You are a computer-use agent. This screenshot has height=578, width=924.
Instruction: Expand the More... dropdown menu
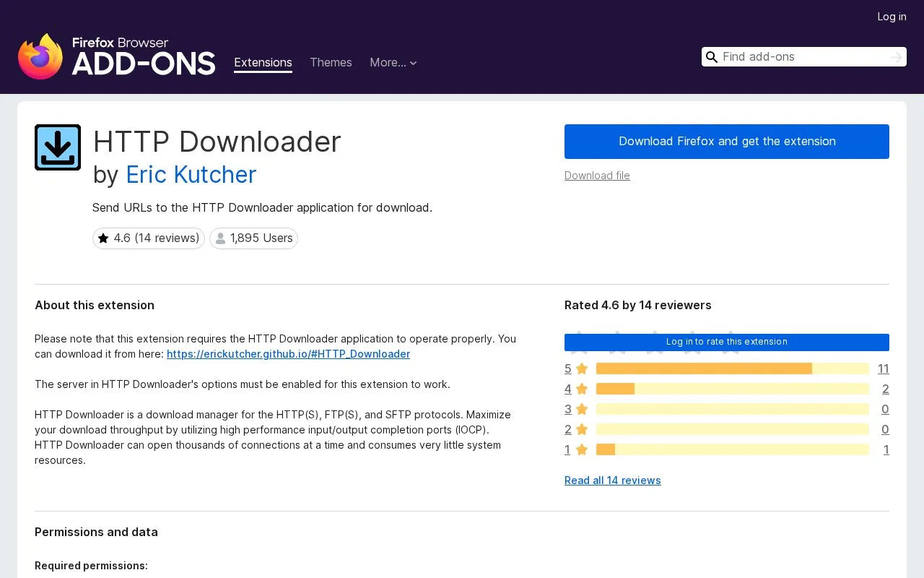[x=393, y=63]
